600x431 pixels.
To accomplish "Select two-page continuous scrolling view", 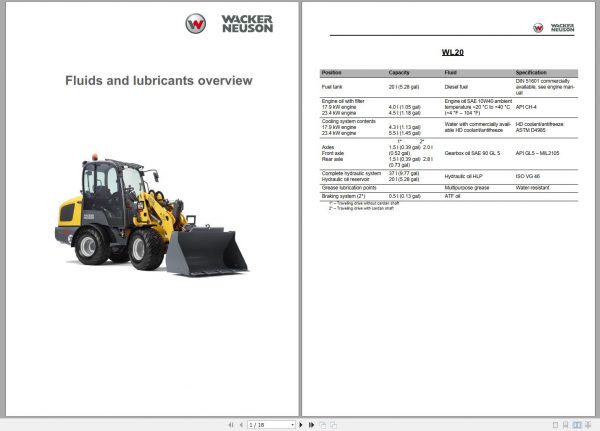I will [588, 425].
